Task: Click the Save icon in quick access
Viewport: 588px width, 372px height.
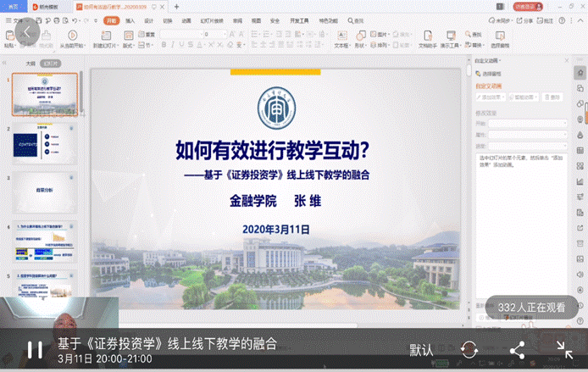Action: pos(39,20)
